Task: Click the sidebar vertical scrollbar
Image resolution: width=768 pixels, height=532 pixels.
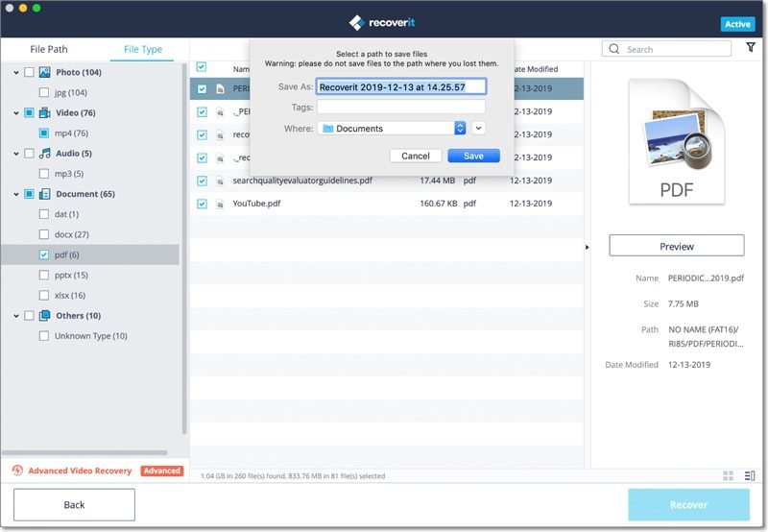Action: pos(184,248)
